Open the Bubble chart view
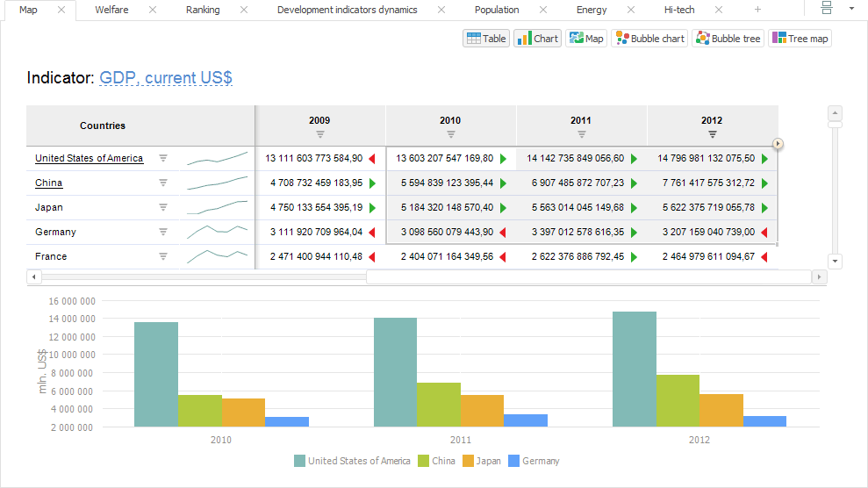The image size is (868, 488). (649, 39)
